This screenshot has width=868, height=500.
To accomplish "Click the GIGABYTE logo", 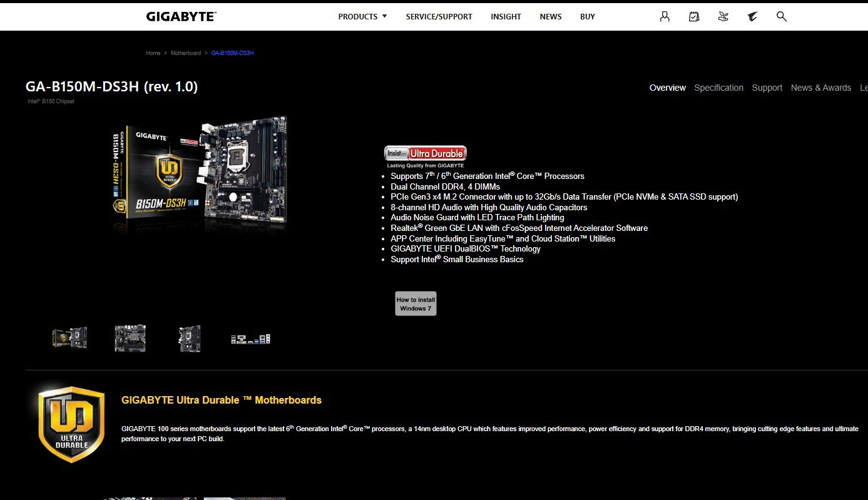I will tap(181, 16).
